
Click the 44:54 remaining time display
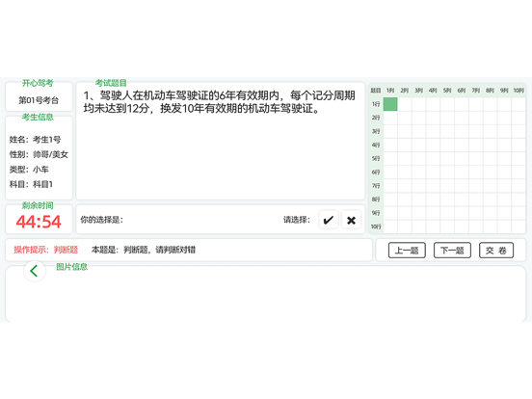[39, 222]
